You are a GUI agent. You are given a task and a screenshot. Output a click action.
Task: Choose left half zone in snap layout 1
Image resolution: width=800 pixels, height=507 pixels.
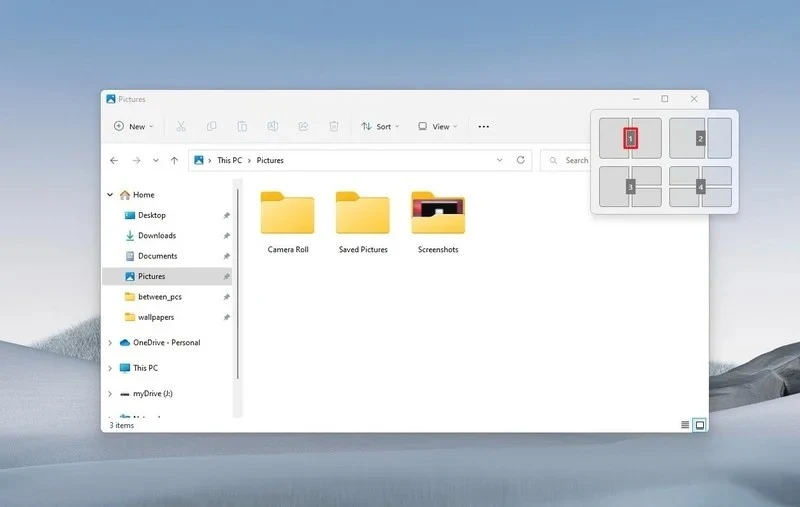coord(614,138)
